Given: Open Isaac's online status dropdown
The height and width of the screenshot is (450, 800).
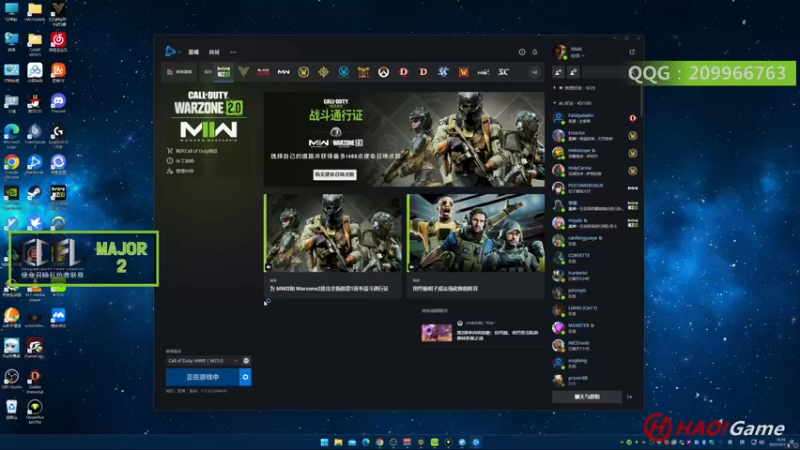Looking at the screenshot, I should point(578,56).
